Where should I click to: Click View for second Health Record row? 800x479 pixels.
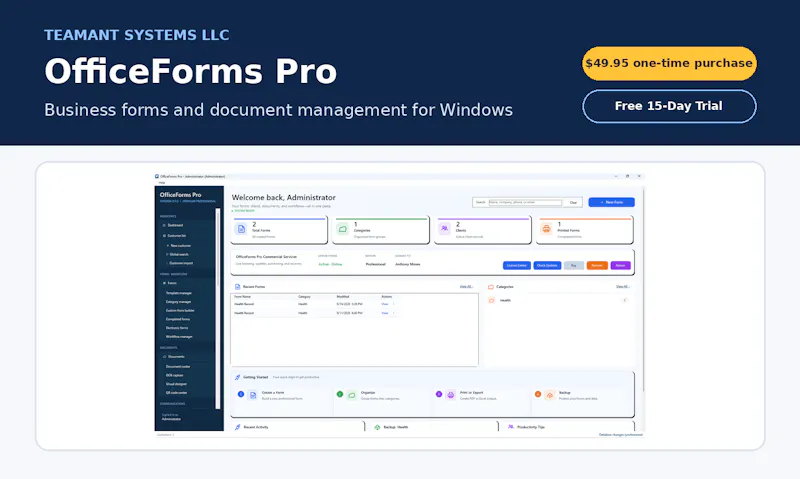click(385, 313)
